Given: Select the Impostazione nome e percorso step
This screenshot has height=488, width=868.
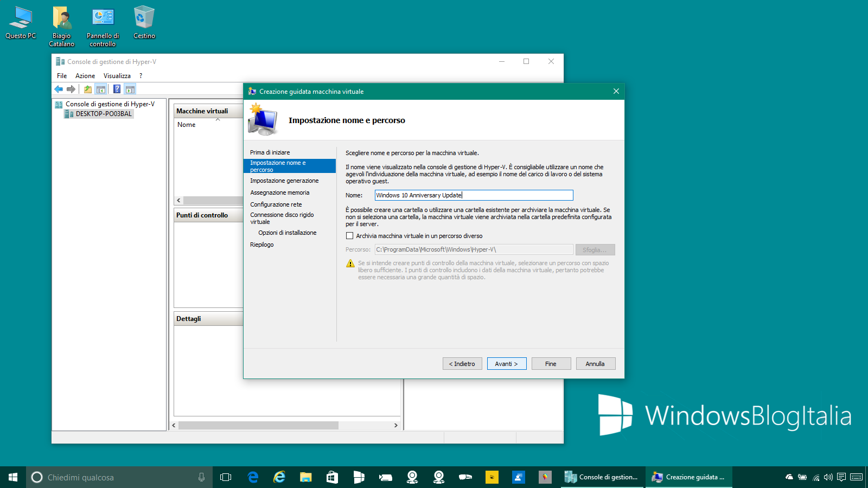Looking at the screenshot, I should pos(290,166).
